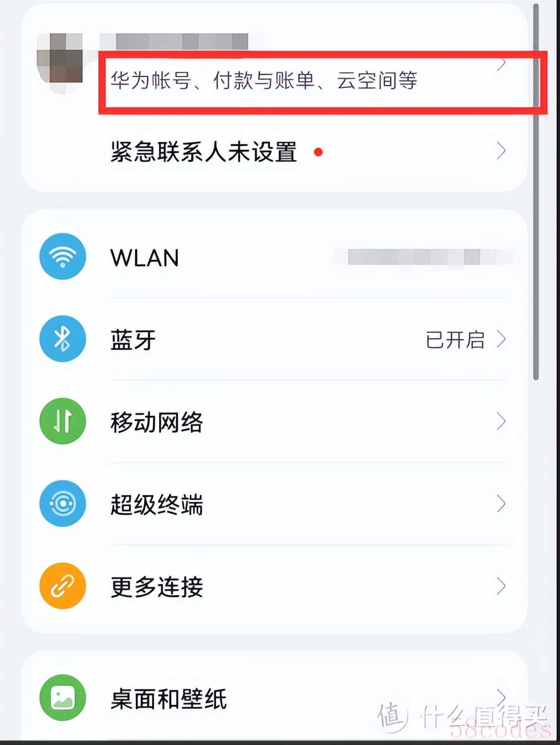Screen dimensions: 560x745
Task: Tap the orange link icon for 更多连接
Action: [x=62, y=586]
